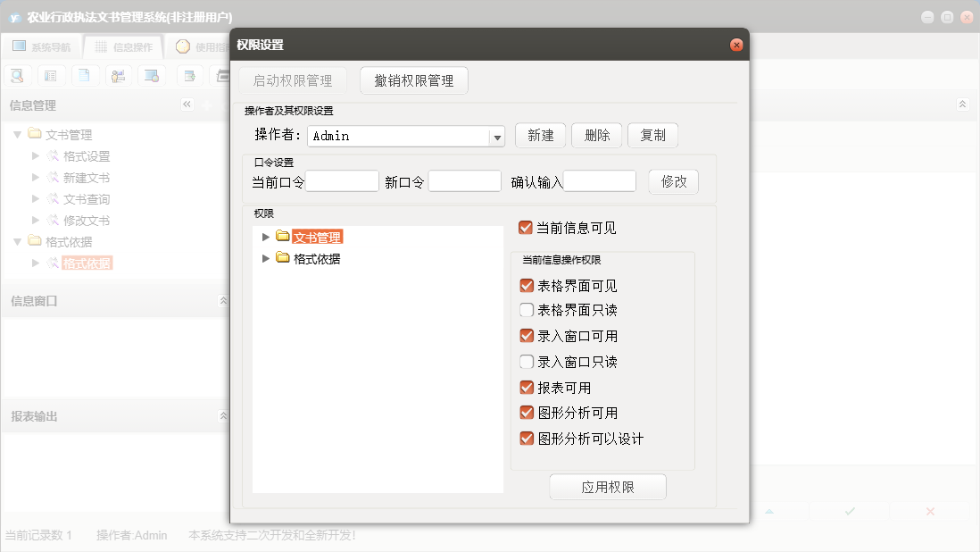Click the 应用权限 button
The height and width of the screenshot is (552, 980).
coord(608,488)
